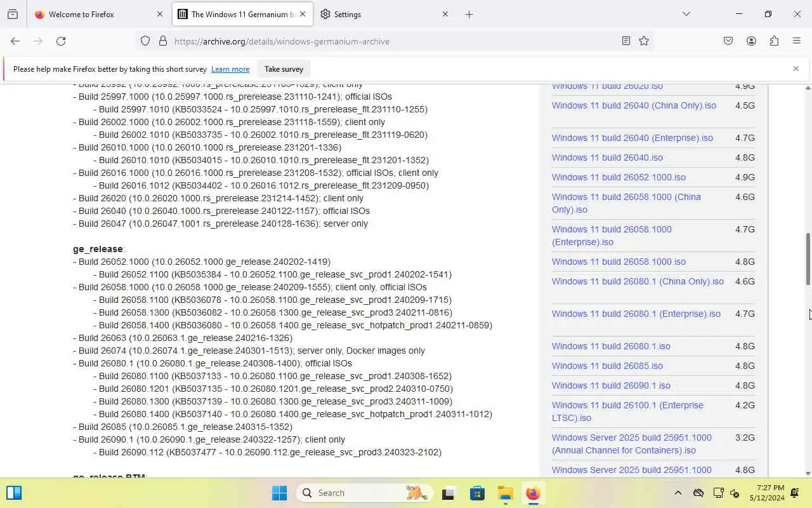Expand the list all tabs chevron

pos(686,14)
